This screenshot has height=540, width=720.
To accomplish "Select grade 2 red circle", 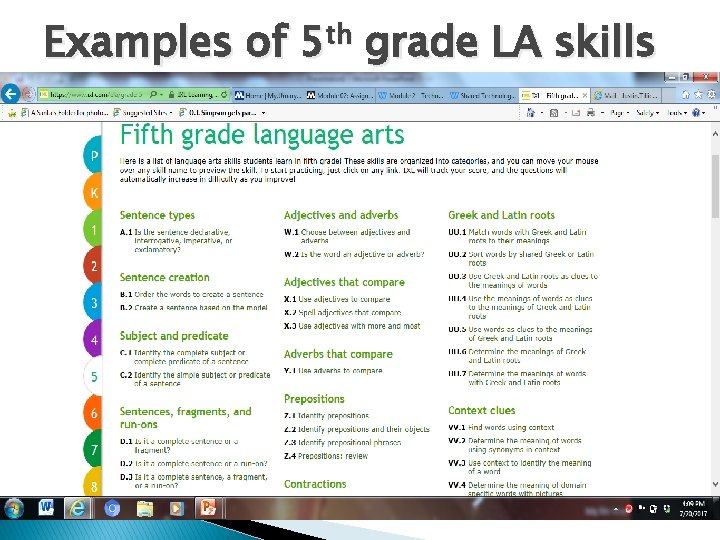I will (93, 266).
